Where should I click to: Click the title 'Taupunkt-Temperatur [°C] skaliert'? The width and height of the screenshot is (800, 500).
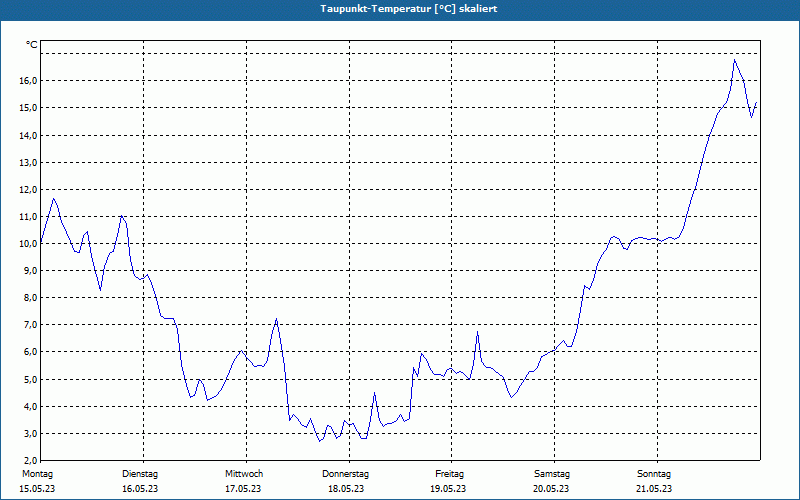coord(409,9)
